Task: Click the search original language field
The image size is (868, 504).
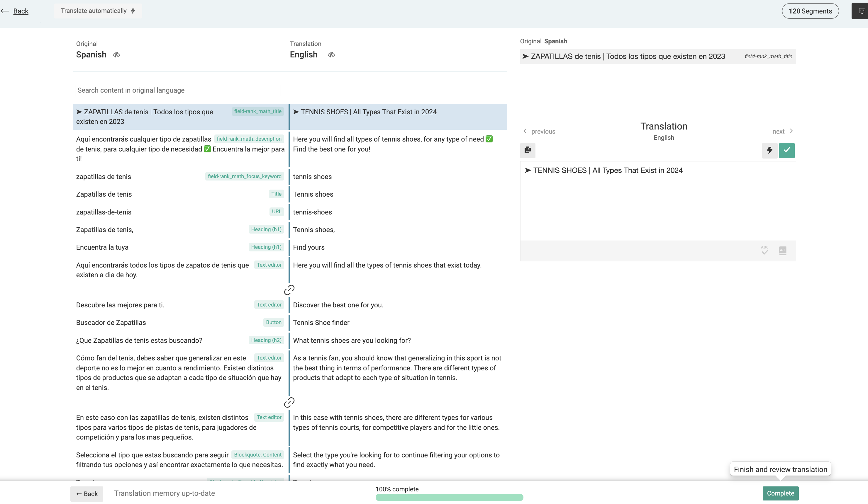Action: coord(178,90)
